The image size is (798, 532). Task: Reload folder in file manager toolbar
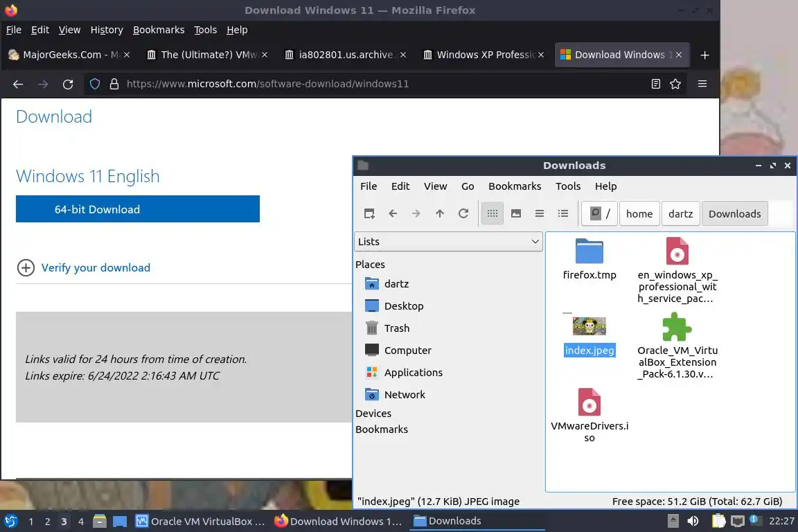tap(463, 214)
